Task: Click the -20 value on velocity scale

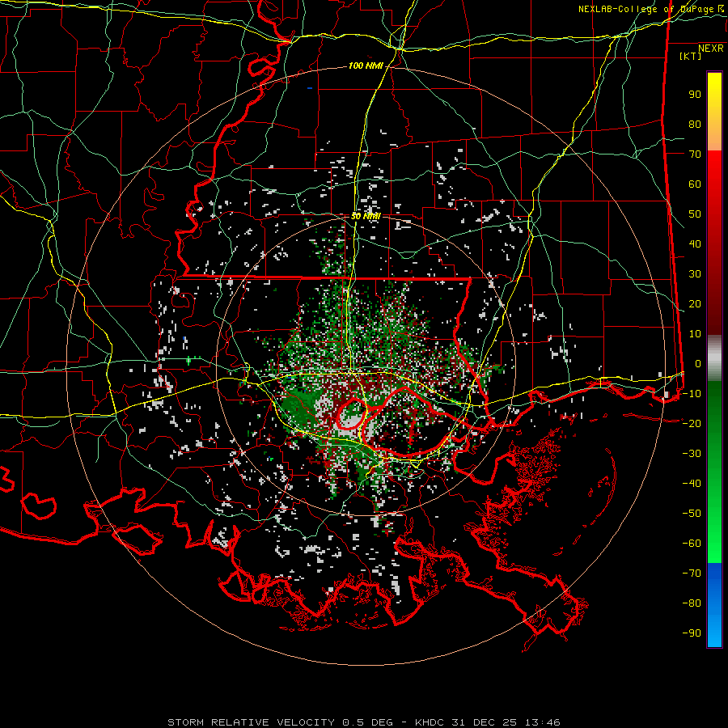Action: pyautogui.click(x=692, y=424)
